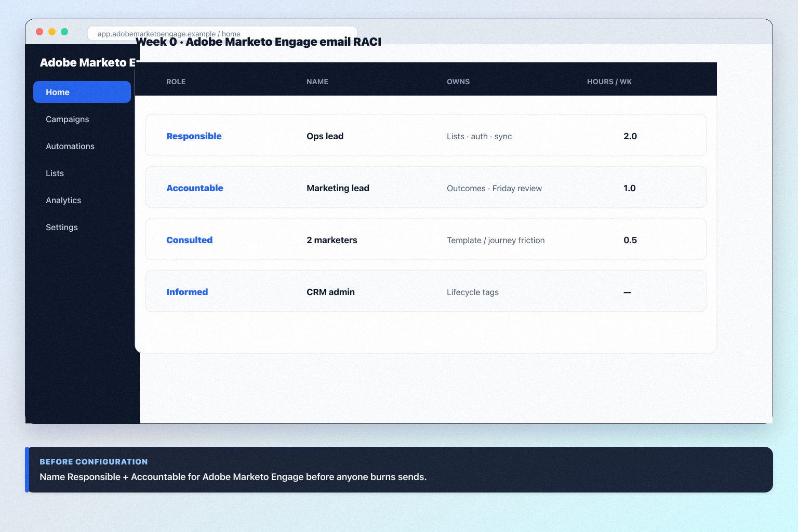798x532 pixels.
Task: Click the red close window button
Action: point(39,32)
